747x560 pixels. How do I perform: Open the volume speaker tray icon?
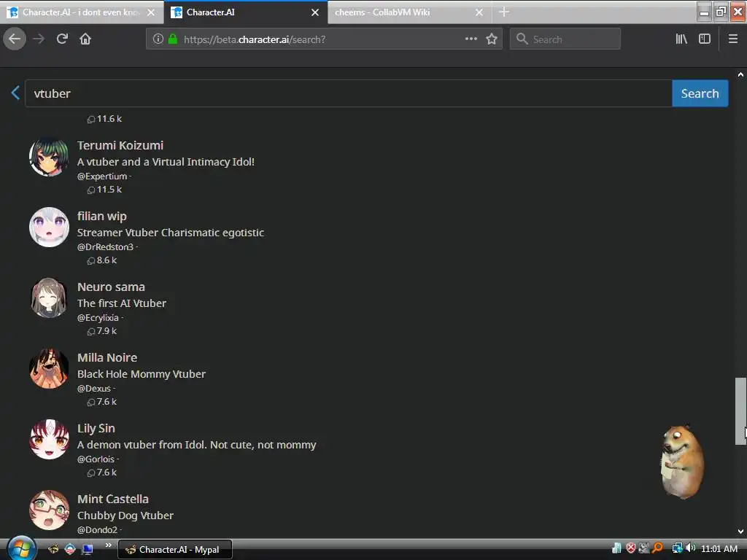tap(690, 548)
